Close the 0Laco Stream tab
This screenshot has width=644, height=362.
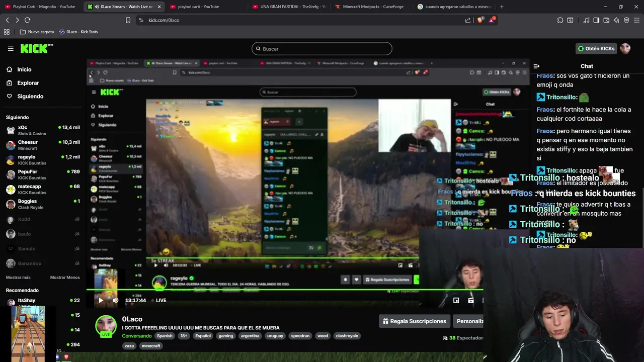[159, 7]
